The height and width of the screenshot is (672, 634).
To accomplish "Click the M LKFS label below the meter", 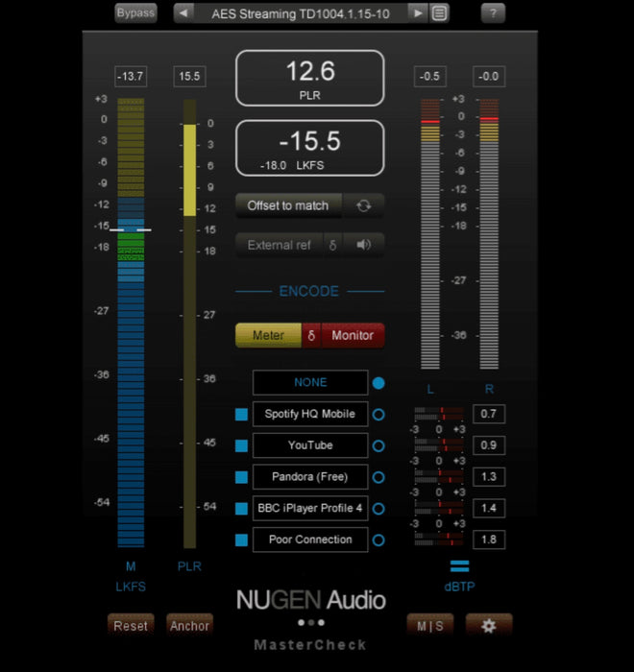I will tap(131, 576).
